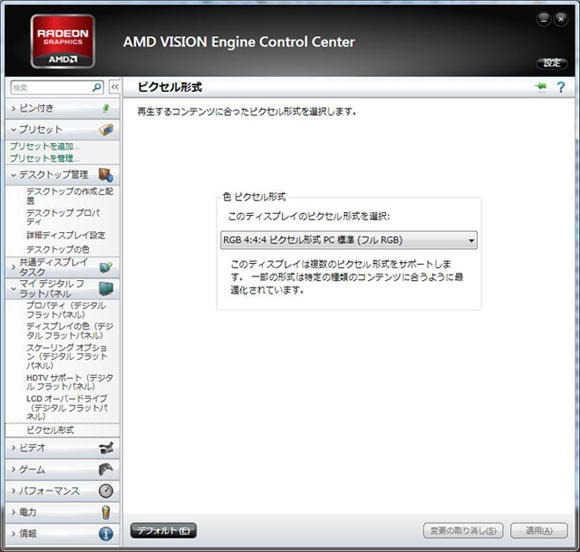580x552 pixels.
Task: Collapse the プリセット section
Action: coord(14,129)
